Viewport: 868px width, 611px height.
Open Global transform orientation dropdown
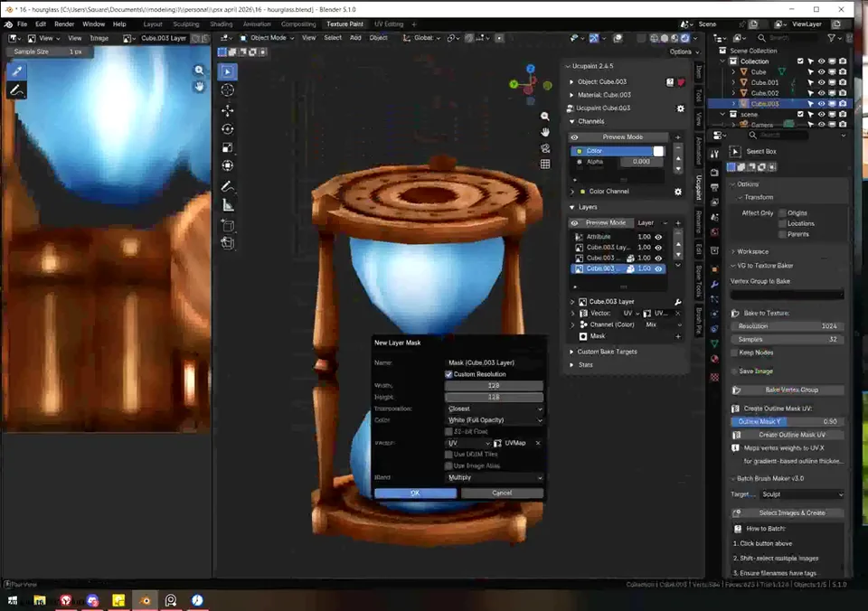pyautogui.click(x=422, y=38)
